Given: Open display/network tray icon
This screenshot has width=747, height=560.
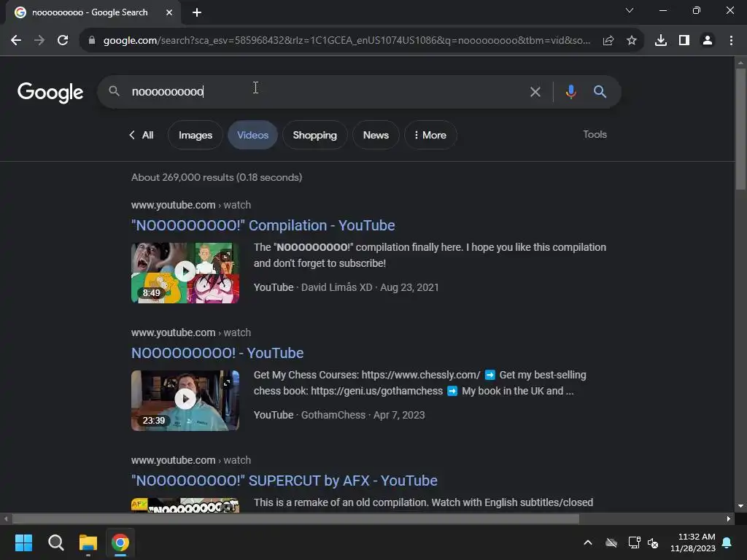Looking at the screenshot, I should click(x=634, y=542).
